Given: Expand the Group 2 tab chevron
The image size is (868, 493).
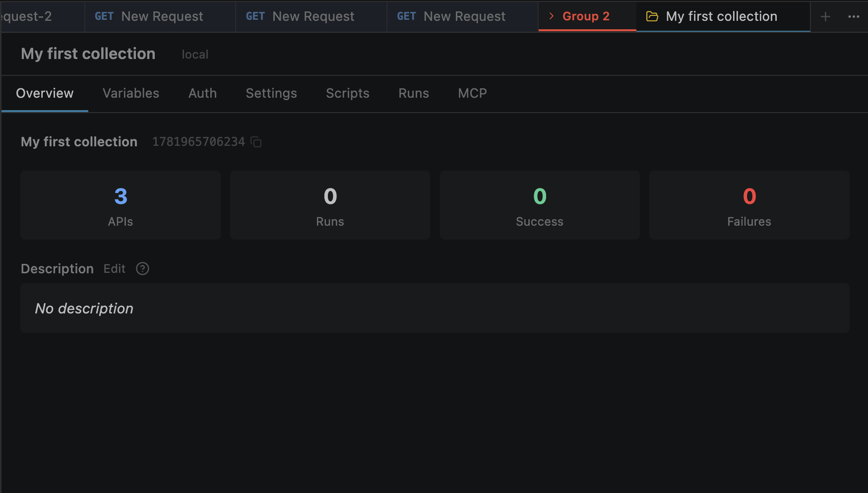Looking at the screenshot, I should 551,16.
